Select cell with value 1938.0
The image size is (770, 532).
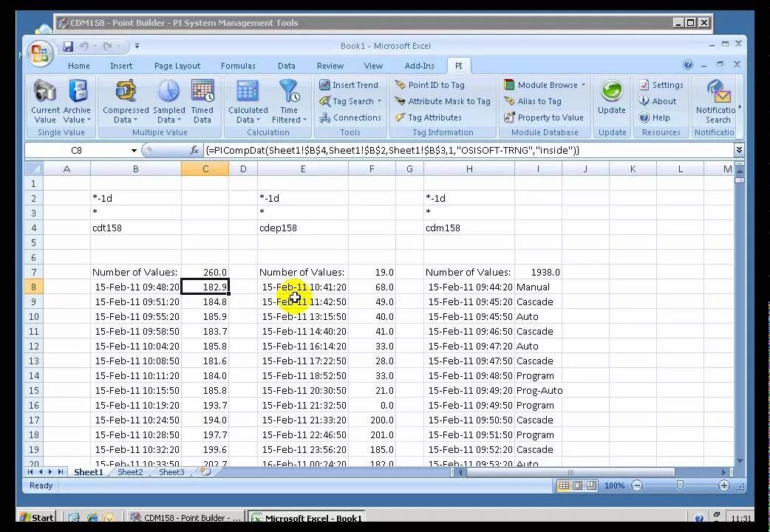click(538, 272)
